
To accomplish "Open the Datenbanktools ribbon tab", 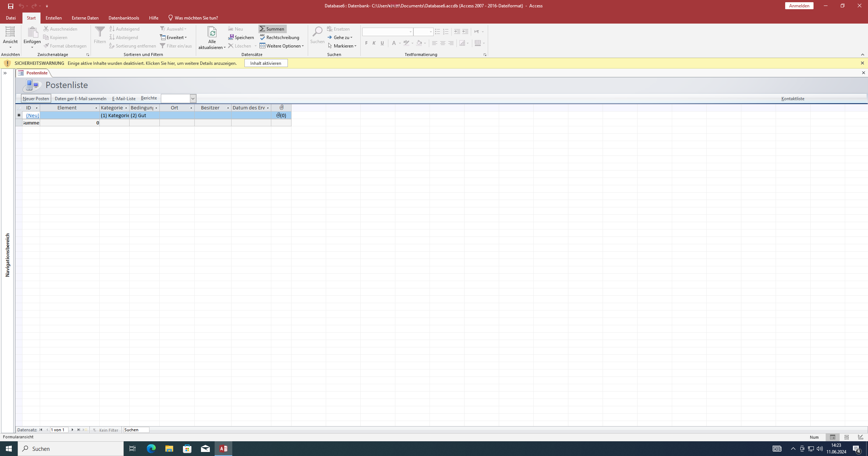I will pos(124,18).
